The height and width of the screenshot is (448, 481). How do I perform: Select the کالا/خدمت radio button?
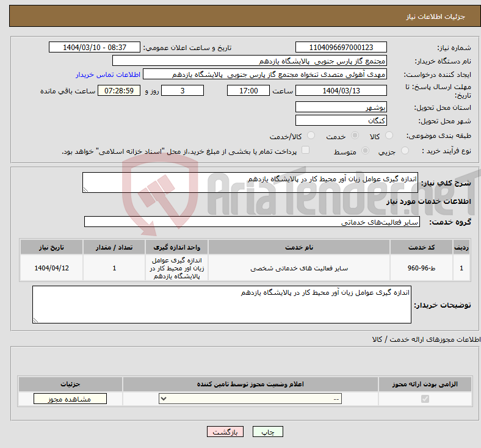311,135
